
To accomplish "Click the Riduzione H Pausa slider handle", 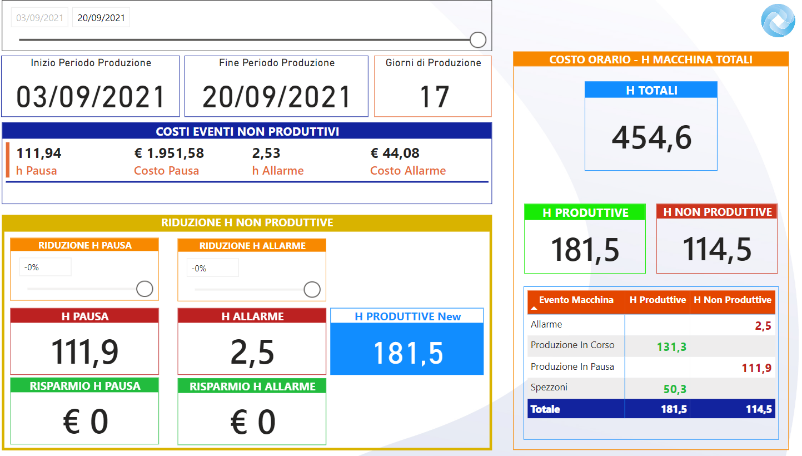I will pos(144,289).
